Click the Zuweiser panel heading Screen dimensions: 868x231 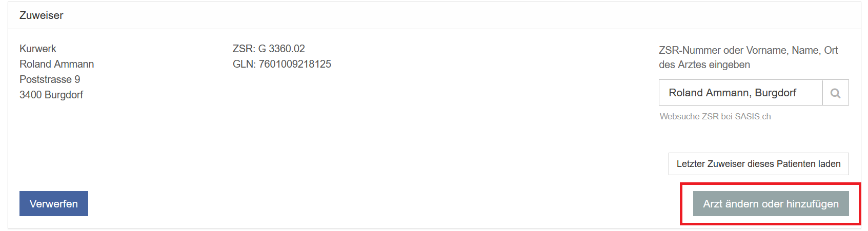(42, 15)
